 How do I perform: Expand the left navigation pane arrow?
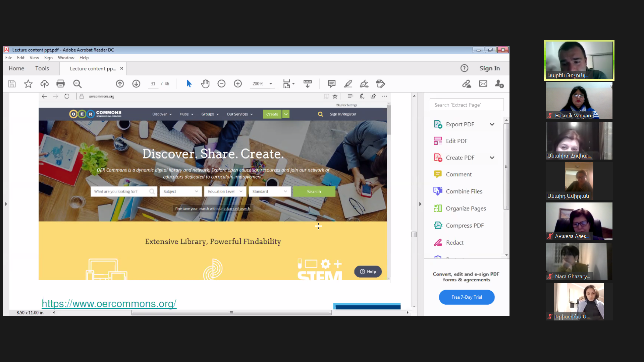[6, 204]
